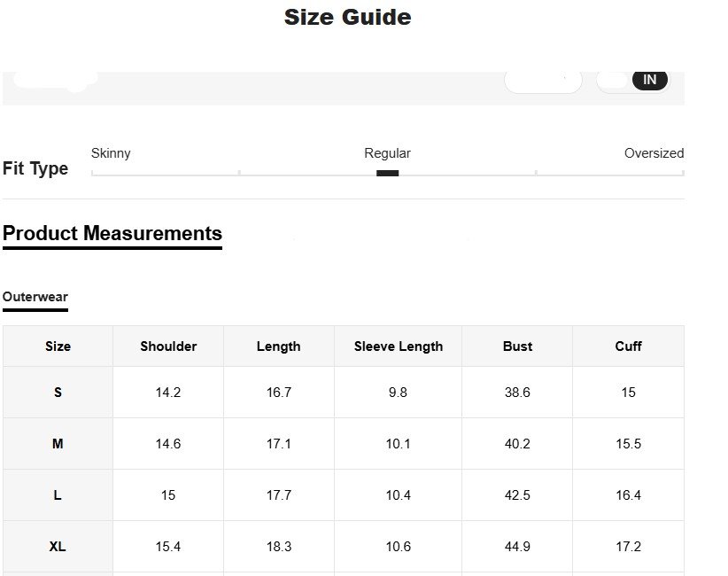Click the Product Measurements heading
728x576 pixels.
pyautogui.click(x=112, y=234)
